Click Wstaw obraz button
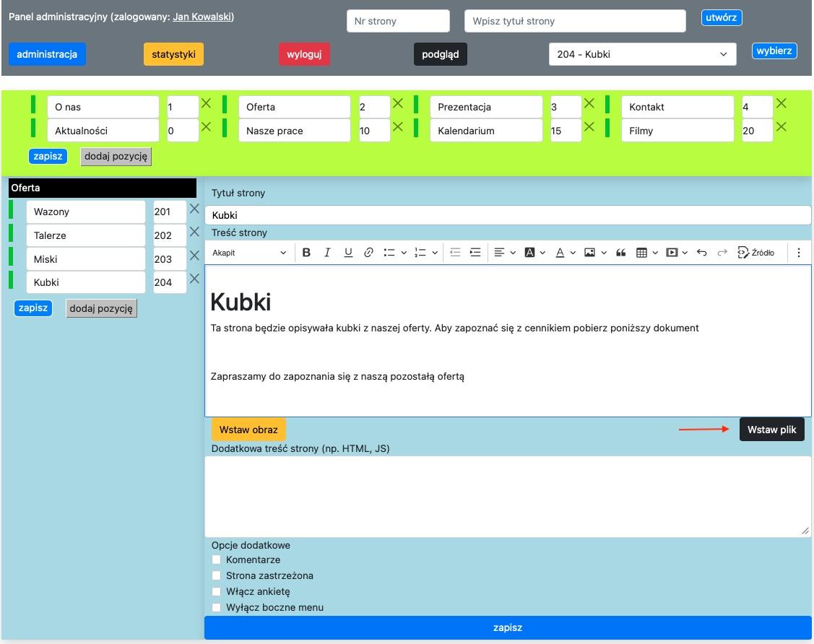 248,429
